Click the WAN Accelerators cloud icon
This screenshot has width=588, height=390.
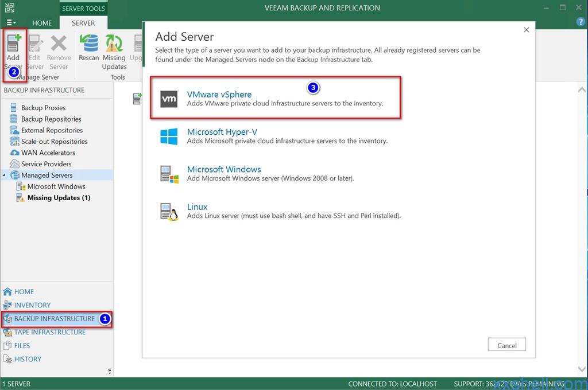(x=14, y=153)
